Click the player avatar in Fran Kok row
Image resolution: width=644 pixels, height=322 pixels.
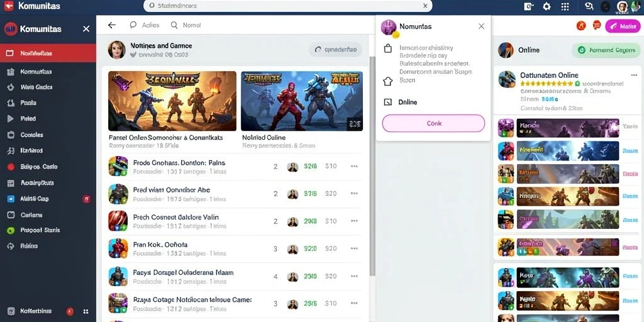tap(292, 249)
